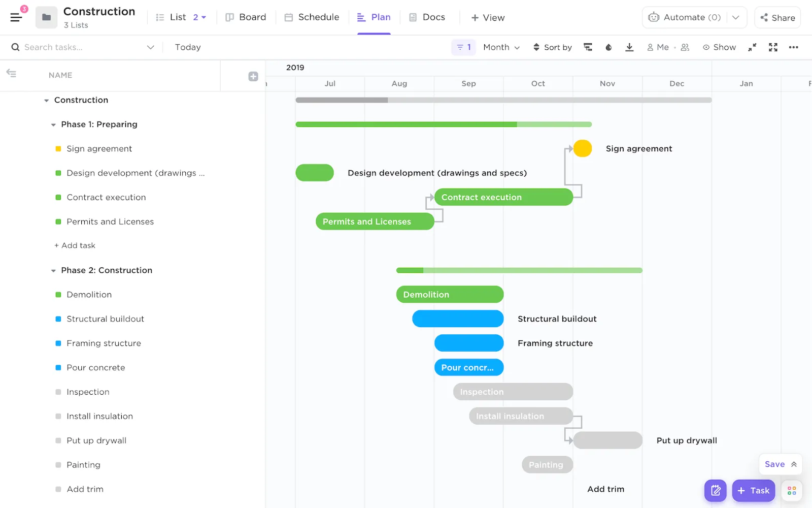Open Put up drywall task in list
This screenshot has width=812, height=508.
pos(96,440)
